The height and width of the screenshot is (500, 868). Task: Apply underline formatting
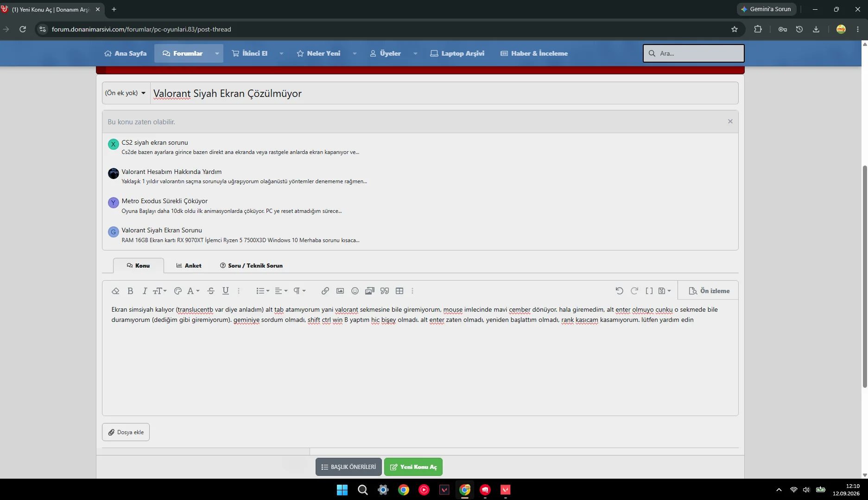(x=226, y=291)
